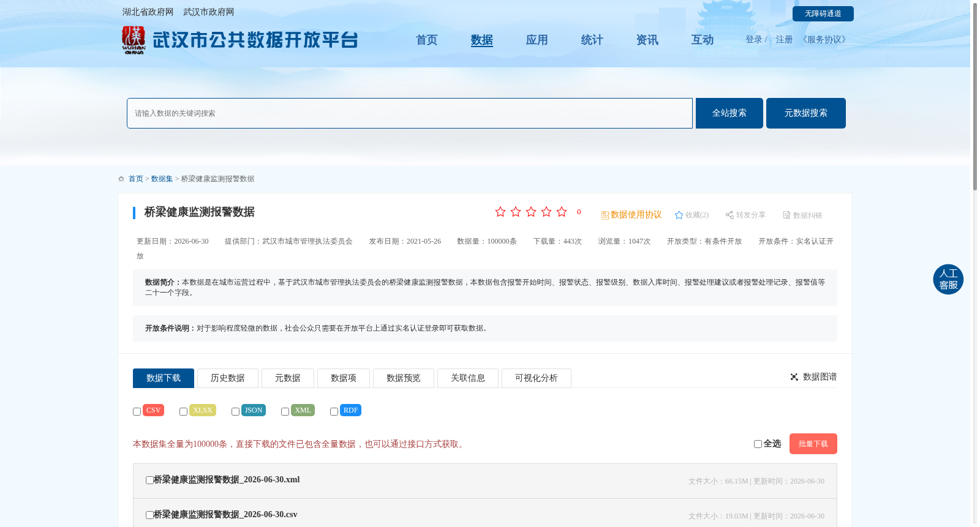Check the JSON format checkbox
Screen dimensions: 980x527
pos(235,412)
